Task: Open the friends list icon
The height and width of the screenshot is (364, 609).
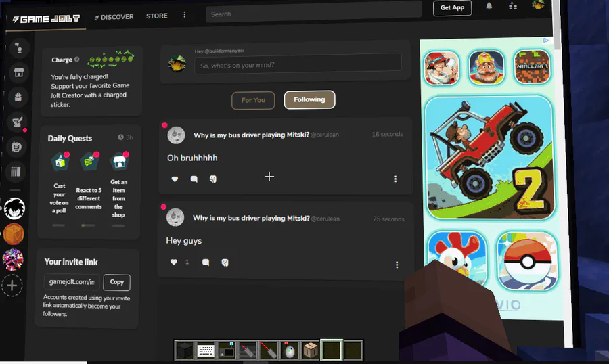Action: coord(513,6)
